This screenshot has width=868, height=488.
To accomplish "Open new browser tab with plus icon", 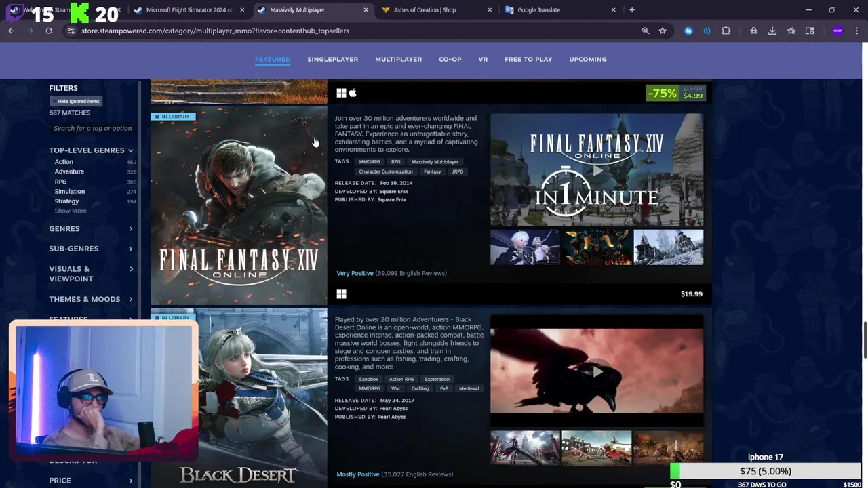I will [x=632, y=10].
